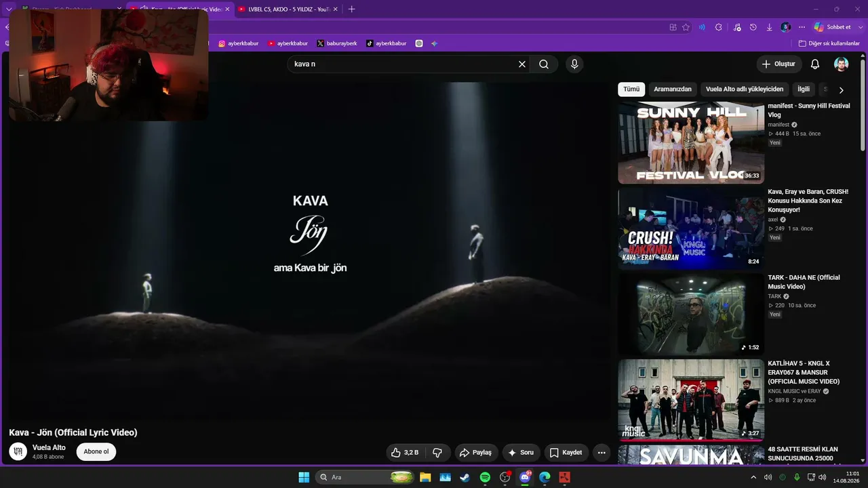868x488 pixels.
Task: Open Steam from the taskbar
Action: pos(465,477)
